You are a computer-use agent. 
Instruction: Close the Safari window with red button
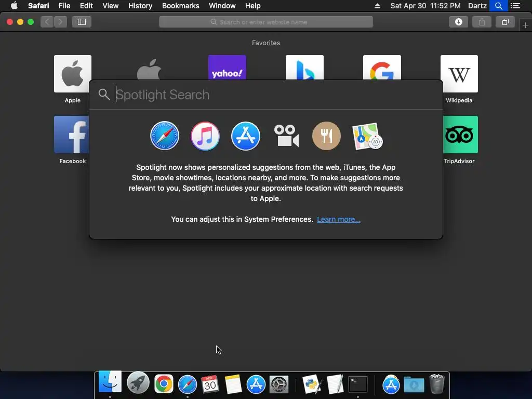10,22
